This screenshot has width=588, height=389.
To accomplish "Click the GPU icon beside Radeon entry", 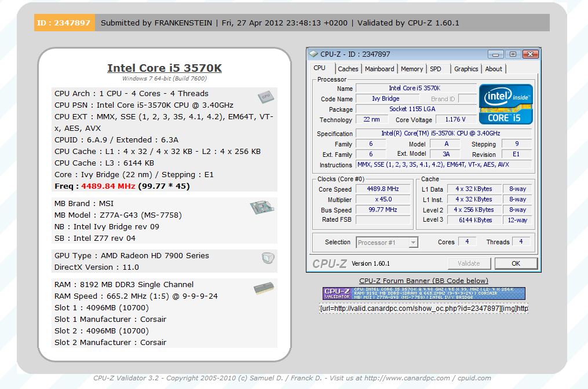I will [x=267, y=258].
